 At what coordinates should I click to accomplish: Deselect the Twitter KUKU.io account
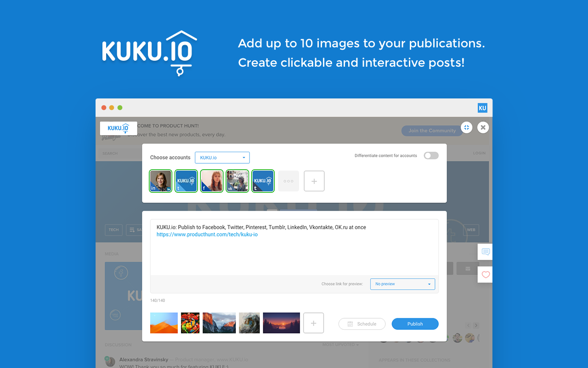tap(186, 181)
